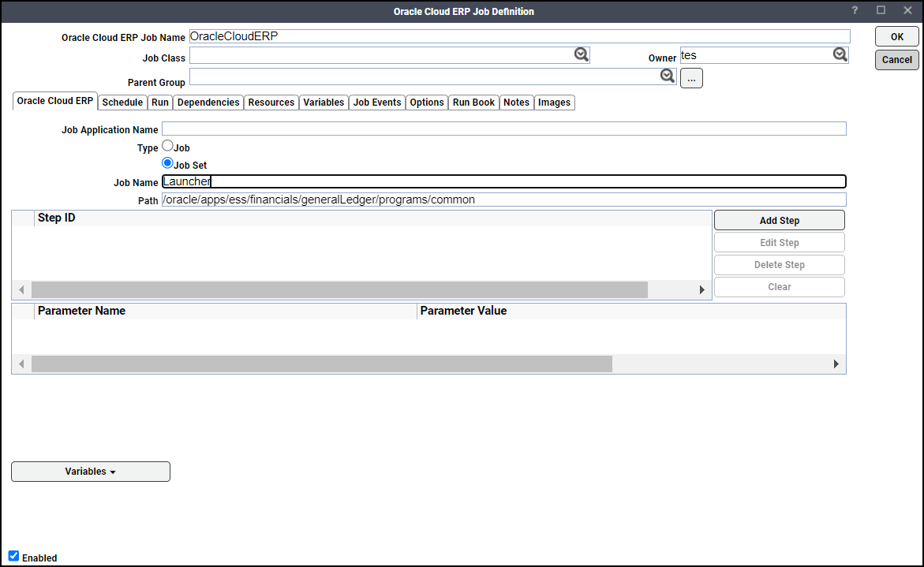
Task: Click the Step ID column header
Action: (x=372, y=218)
